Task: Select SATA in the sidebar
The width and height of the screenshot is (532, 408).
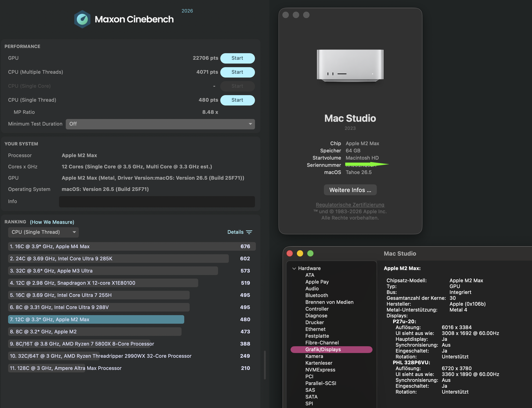Action: 311,397
